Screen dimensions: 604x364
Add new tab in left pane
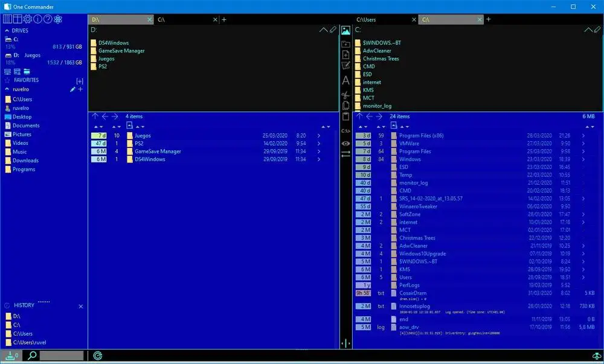(x=224, y=19)
